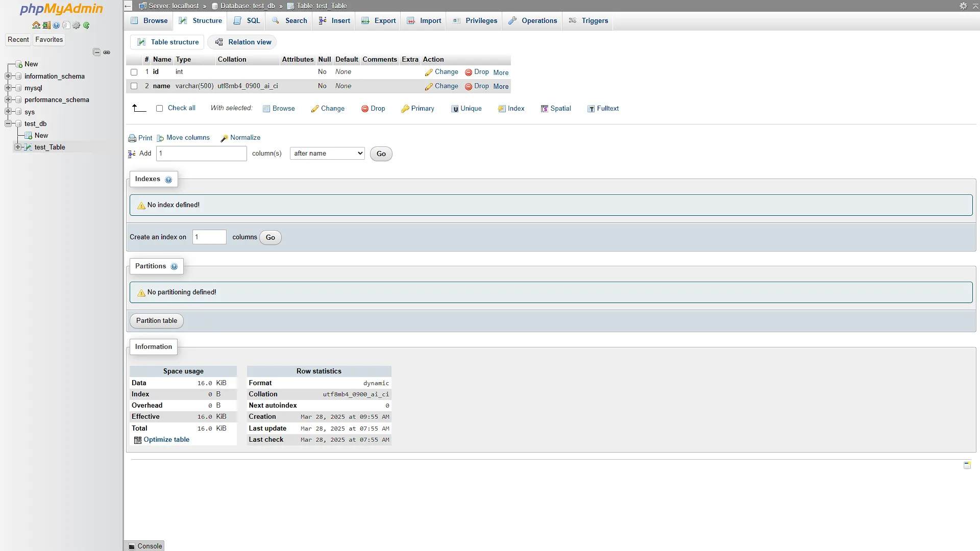Image resolution: width=980 pixels, height=551 pixels.
Task: Click Change link for column id
Action: click(442, 72)
